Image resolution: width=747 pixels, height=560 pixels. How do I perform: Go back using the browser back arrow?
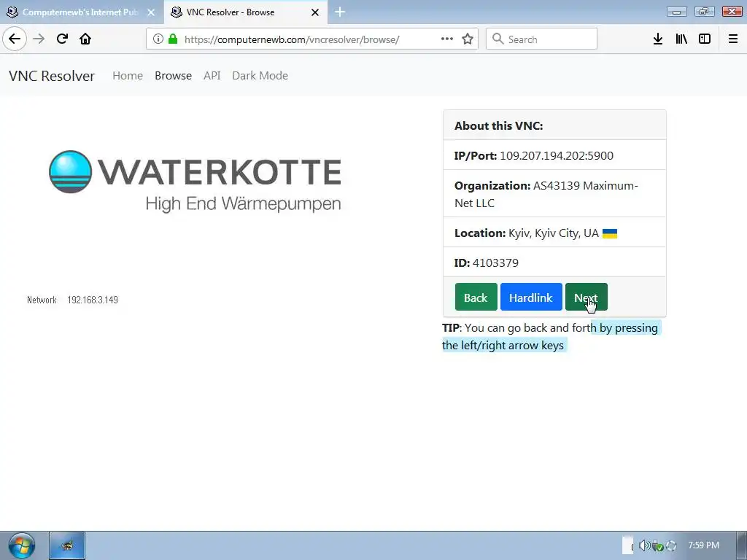[x=15, y=39]
